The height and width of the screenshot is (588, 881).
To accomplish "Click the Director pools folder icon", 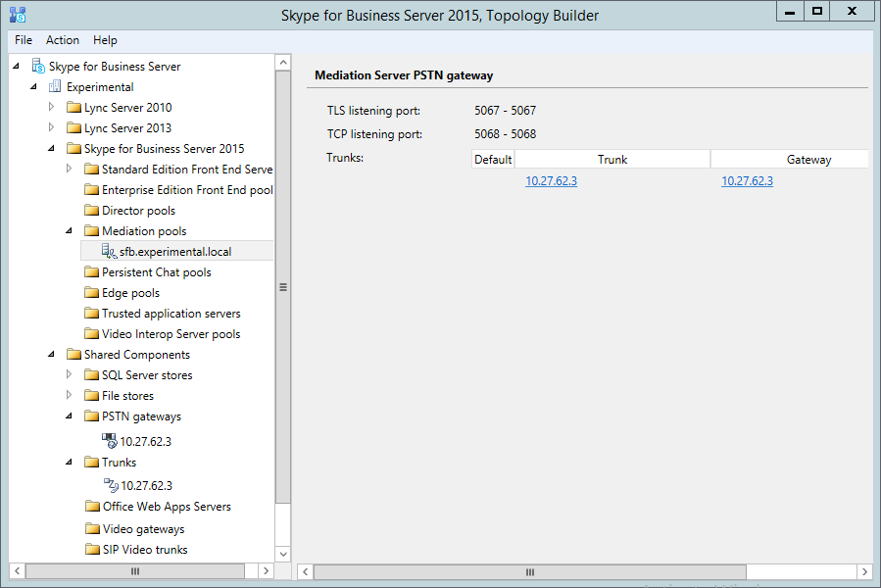I will [91, 211].
